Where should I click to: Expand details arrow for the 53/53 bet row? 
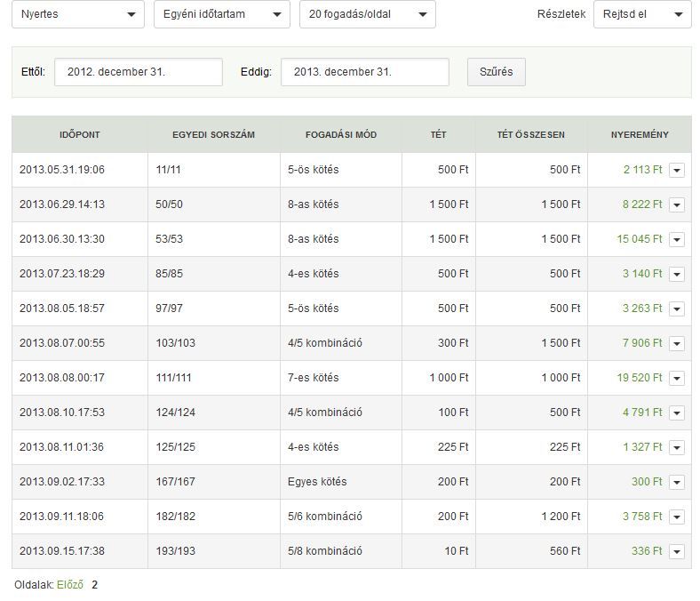[x=677, y=239]
